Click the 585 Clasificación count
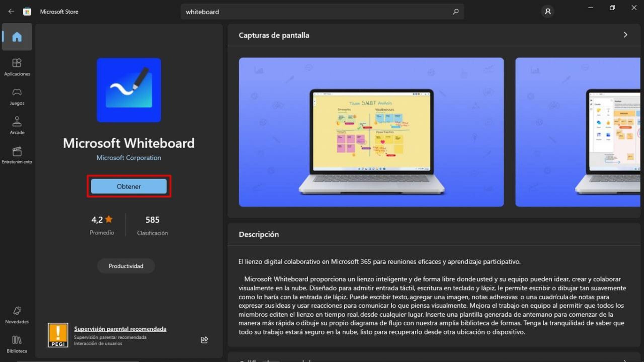 point(152,225)
